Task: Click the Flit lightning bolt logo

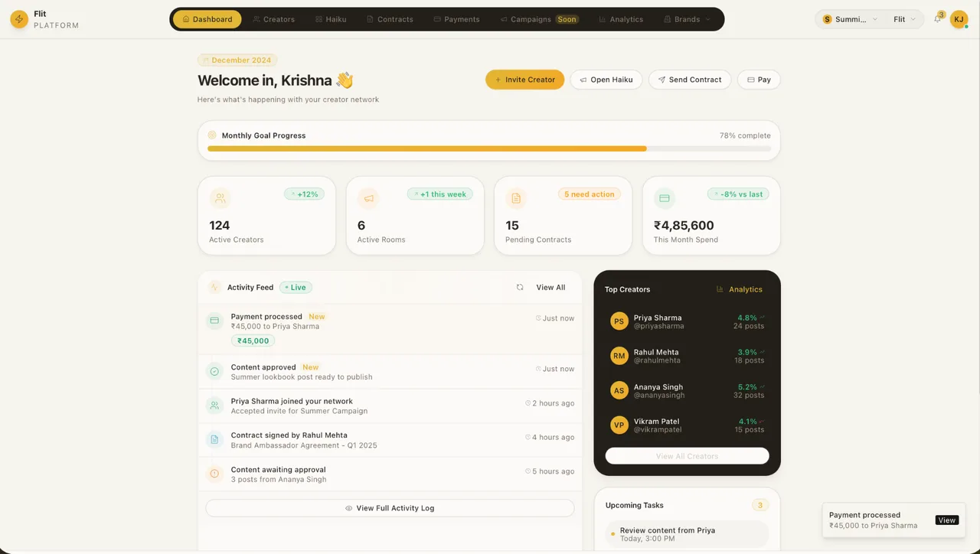Action: click(19, 19)
